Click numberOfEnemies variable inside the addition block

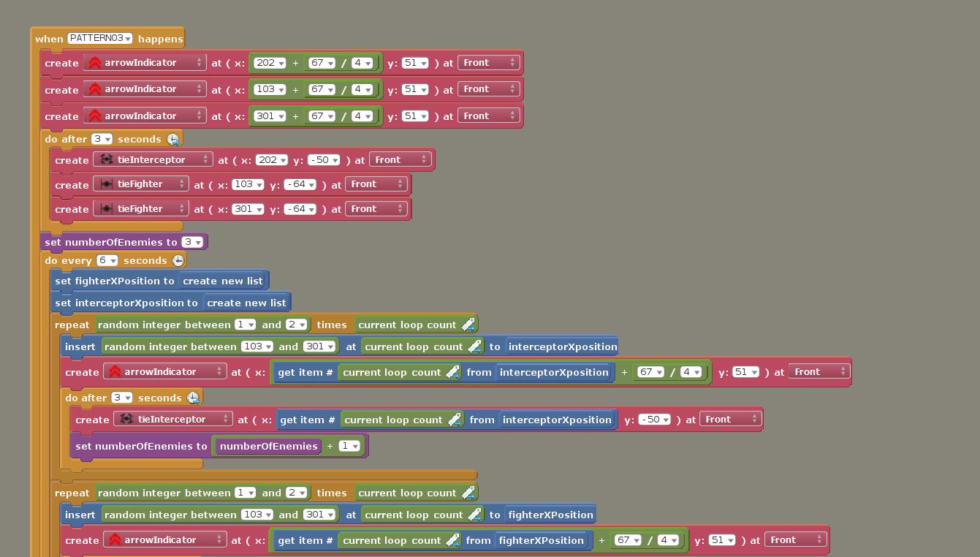click(x=269, y=446)
